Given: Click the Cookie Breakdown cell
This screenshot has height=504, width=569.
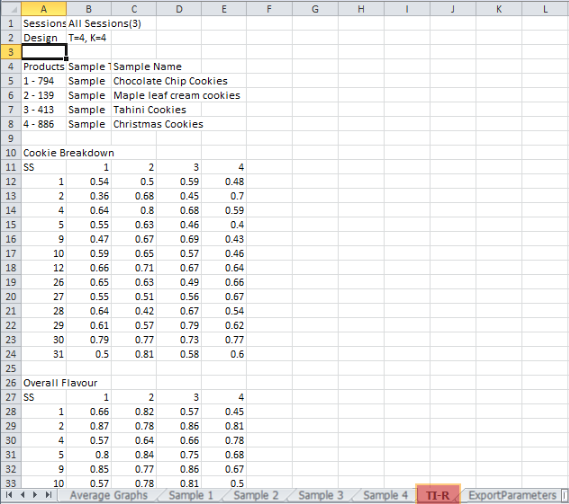Looking at the screenshot, I should coord(69,153).
